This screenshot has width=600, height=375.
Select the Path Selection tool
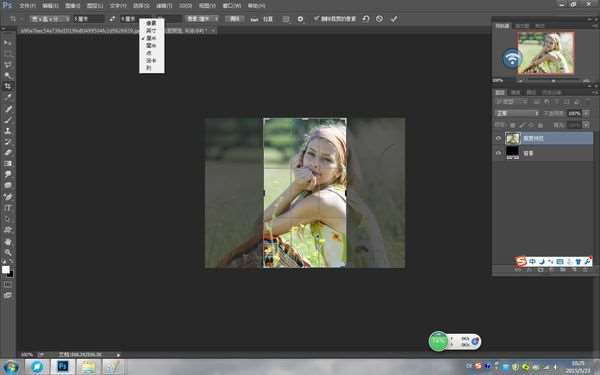pyautogui.click(x=8, y=219)
